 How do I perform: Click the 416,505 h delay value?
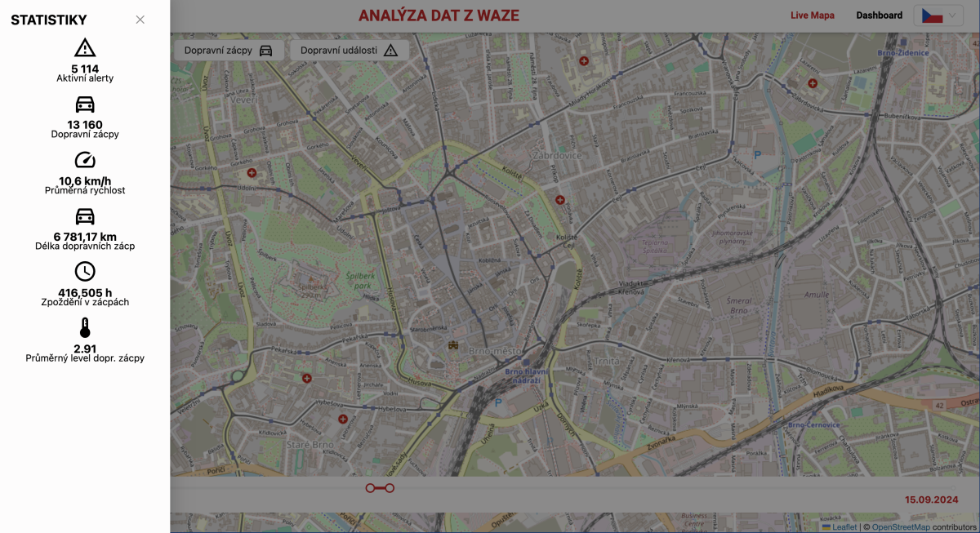85,292
